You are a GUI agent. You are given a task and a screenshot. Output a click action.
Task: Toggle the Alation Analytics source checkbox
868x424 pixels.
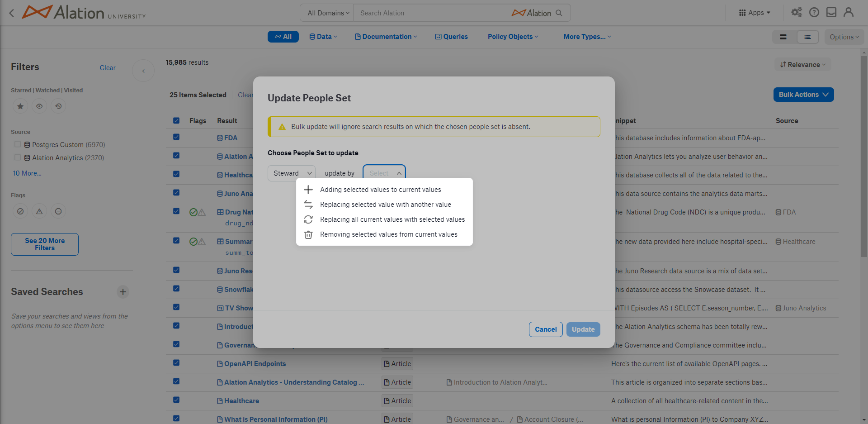point(18,157)
